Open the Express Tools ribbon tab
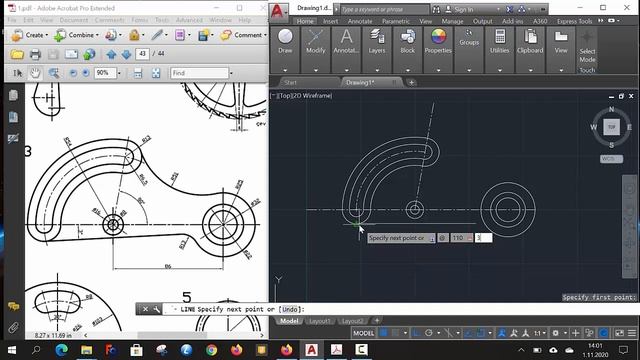 coord(575,21)
